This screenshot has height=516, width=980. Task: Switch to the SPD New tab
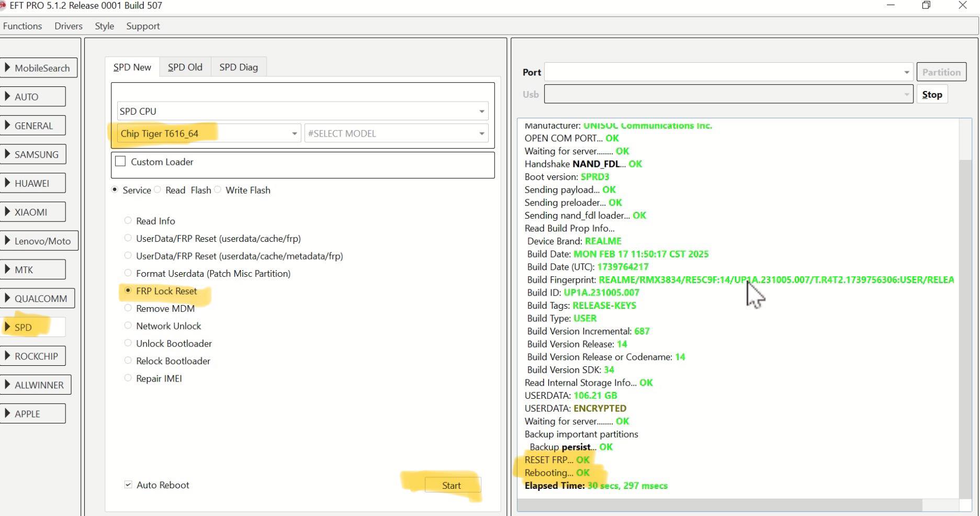(x=132, y=67)
